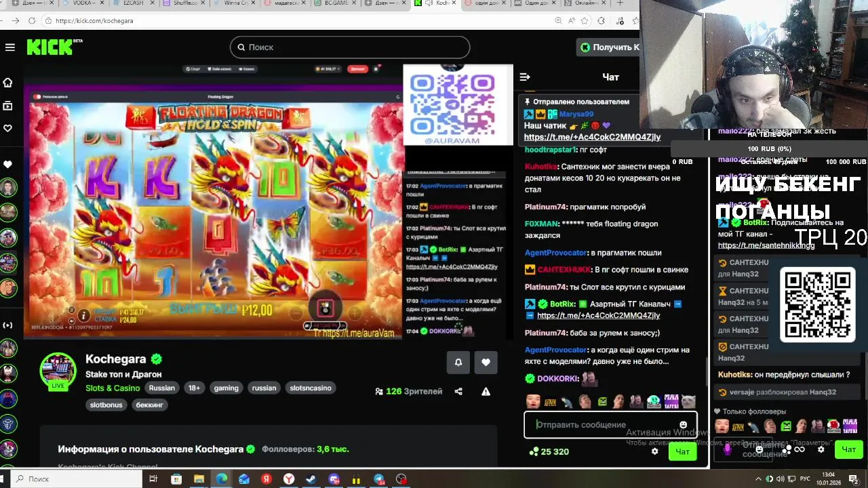Click the heart follow button for Kochegara
The height and width of the screenshot is (488, 868).
[486, 363]
